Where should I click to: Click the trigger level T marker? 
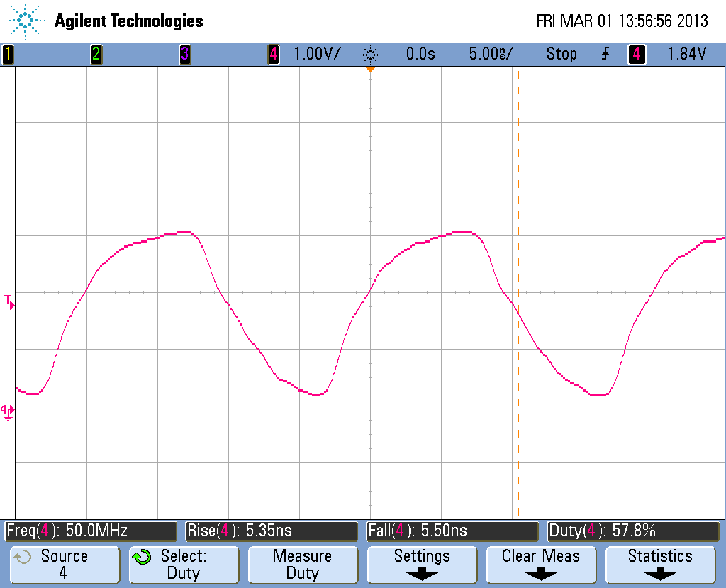pyautogui.click(x=9, y=302)
